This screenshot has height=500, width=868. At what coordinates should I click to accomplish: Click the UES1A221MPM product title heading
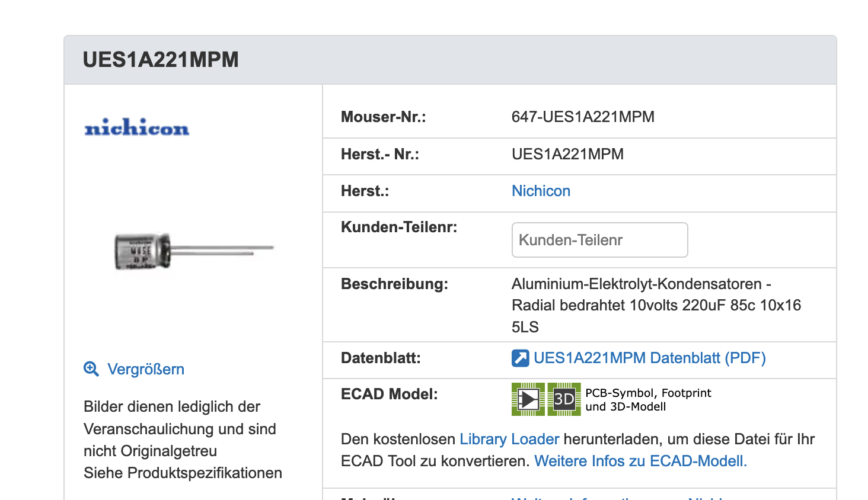pyautogui.click(x=161, y=60)
